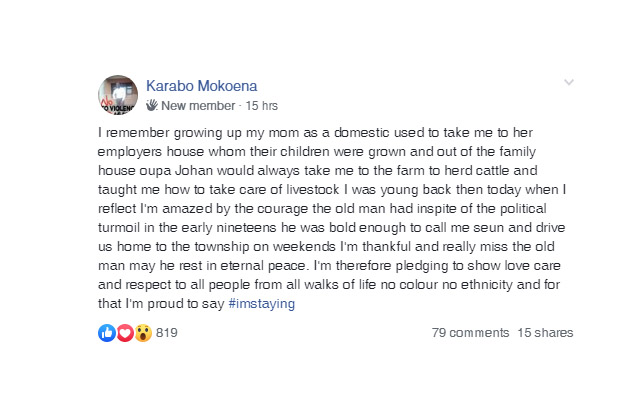Click the red Love heart reaction icon

point(124,333)
